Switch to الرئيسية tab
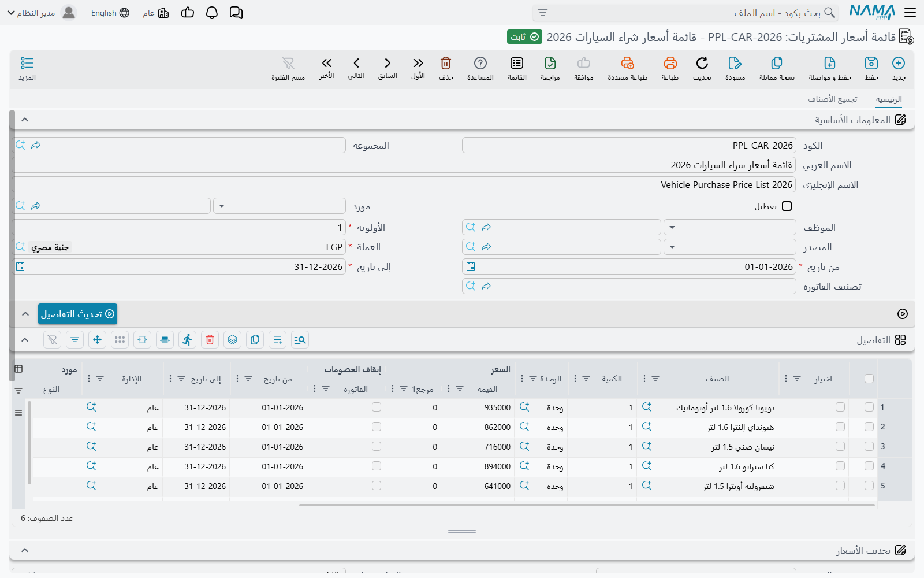The image size is (924, 578). coord(889,99)
